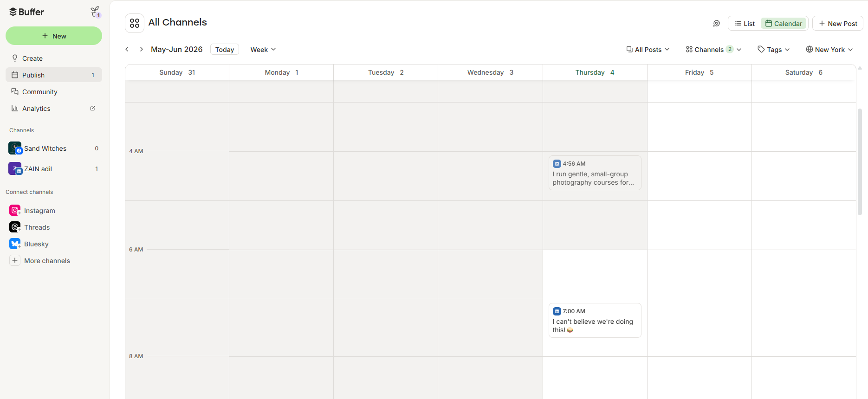Switch to Calendar view
The image size is (868, 399).
click(784, 24)
